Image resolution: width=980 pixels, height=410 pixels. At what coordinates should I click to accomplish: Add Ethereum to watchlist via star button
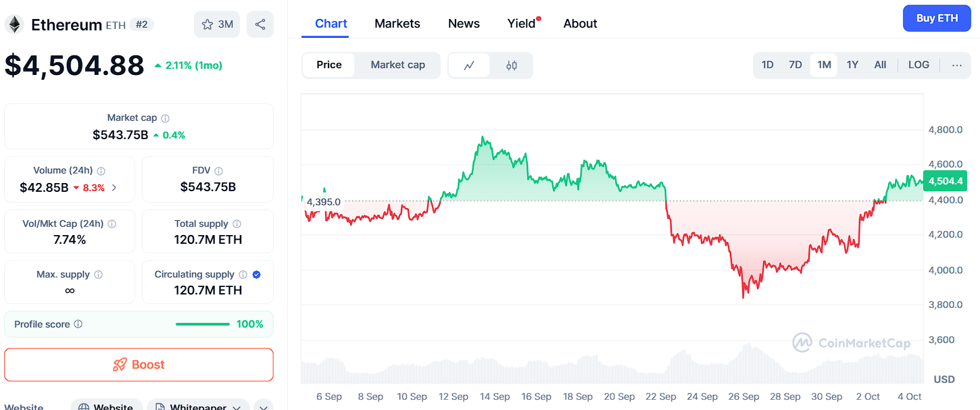tap(216, 24)
